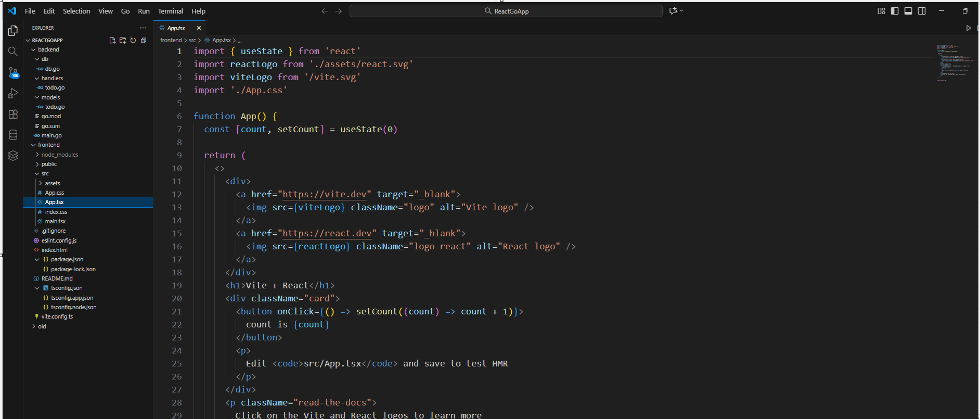980x419 pixels.
Task: Open the Copilot chat icon in title bar
Action: coord(673,11)
